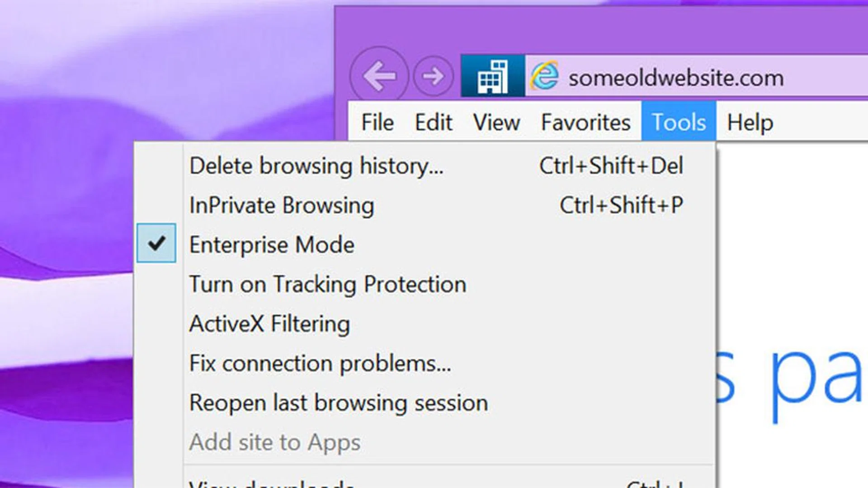Open the Favorites menu

click(585, 122)
